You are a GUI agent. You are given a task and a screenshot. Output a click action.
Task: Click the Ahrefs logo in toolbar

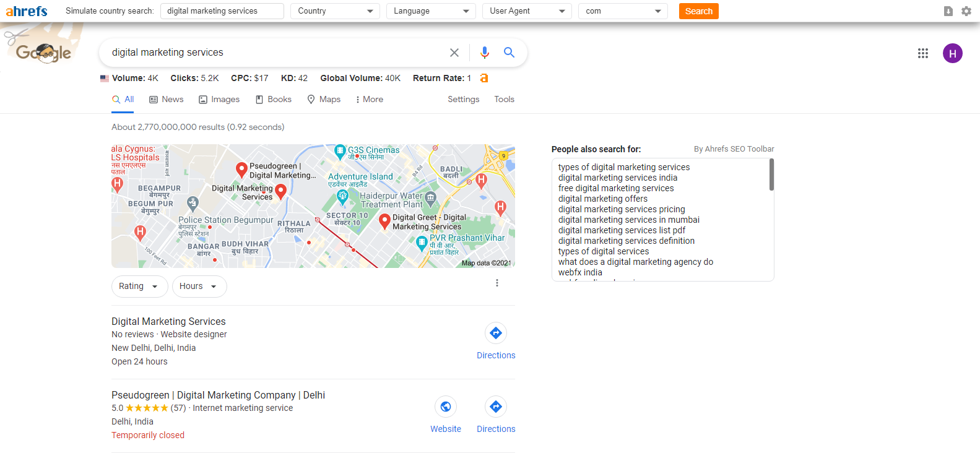coord(26,11)
